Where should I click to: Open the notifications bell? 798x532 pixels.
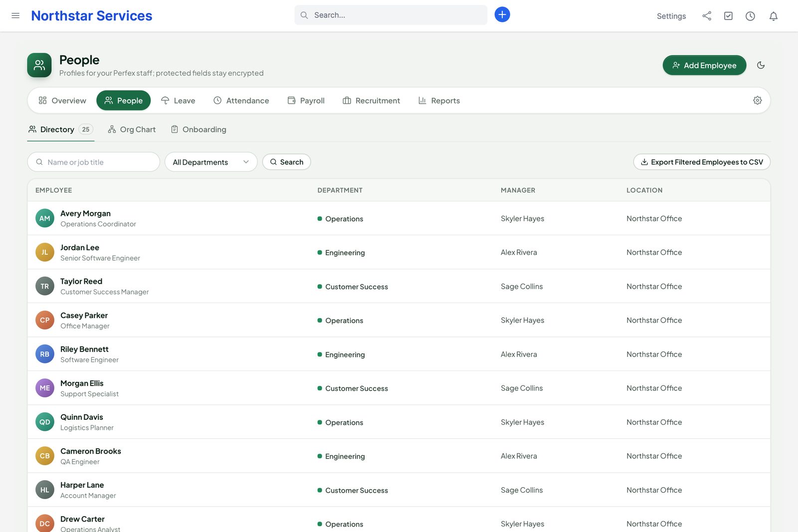(x=773, y=16)
